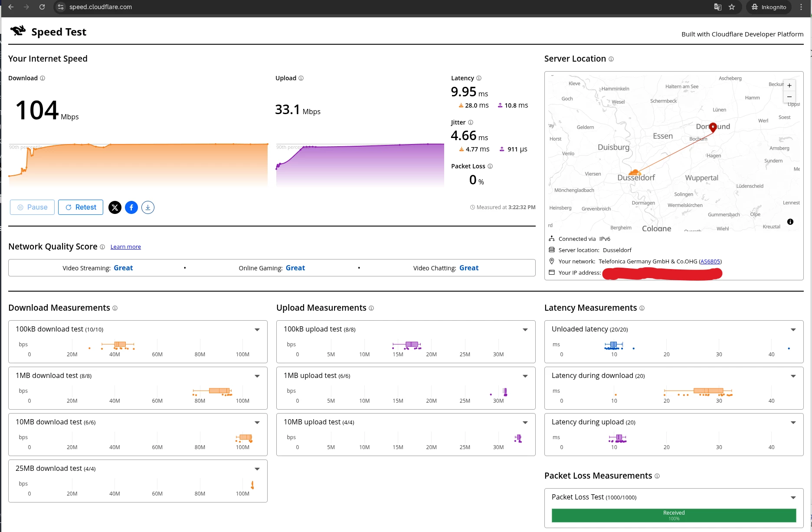Viewport: 812px width, 532px height.
Task: Click info icon next to Network Quality Score
Action: pyautogui.click(x=102, y=247)
